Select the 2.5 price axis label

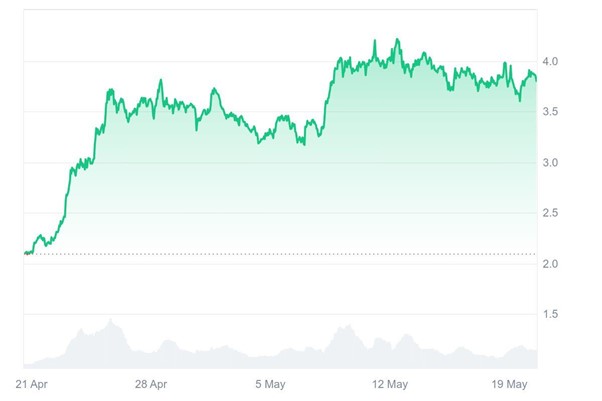549,214
